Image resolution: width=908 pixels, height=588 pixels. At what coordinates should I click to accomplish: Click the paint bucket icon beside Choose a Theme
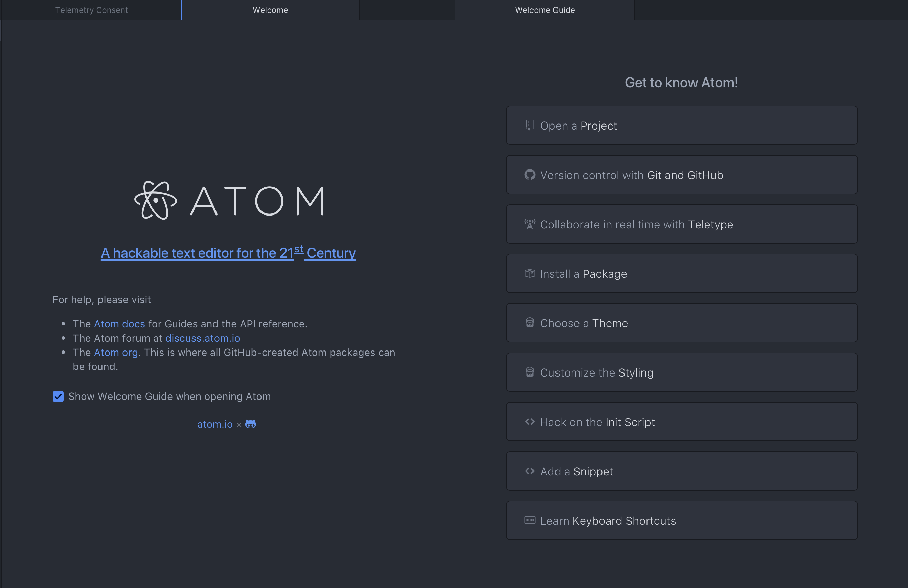(x=529, y=323)
